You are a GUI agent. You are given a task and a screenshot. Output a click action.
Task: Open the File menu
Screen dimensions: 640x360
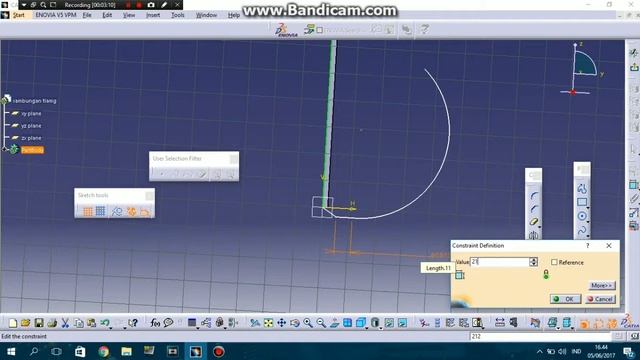pos(87,15)
